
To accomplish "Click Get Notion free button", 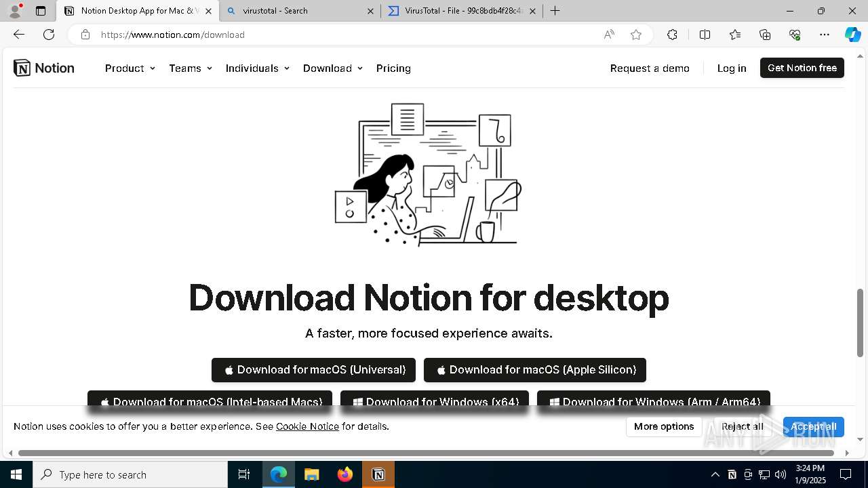I will tap(802, 68).
